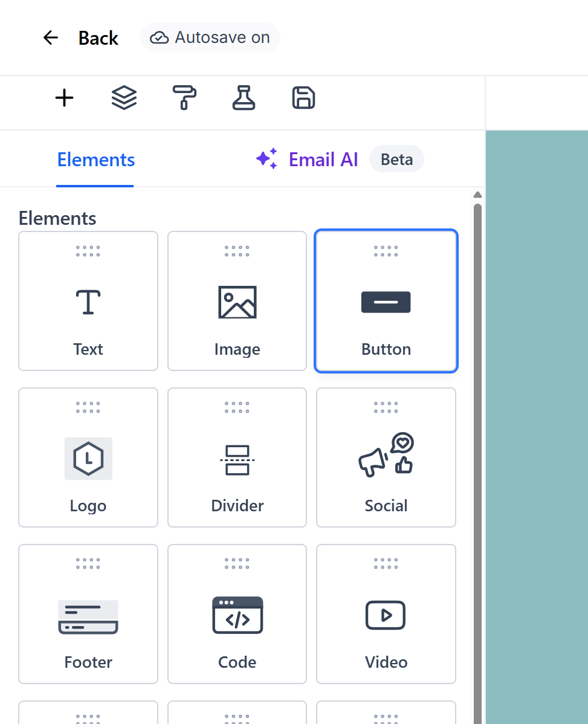Click the Email AI sparkles icon

[x=267, y=158]
